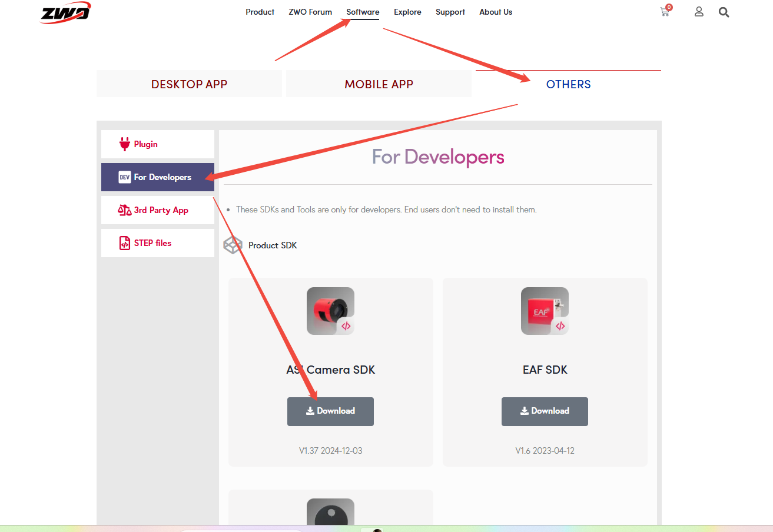This screenshot has width=773, height=532.
Task: Click the note about SDKs for developers
Action: coord(386,210)
